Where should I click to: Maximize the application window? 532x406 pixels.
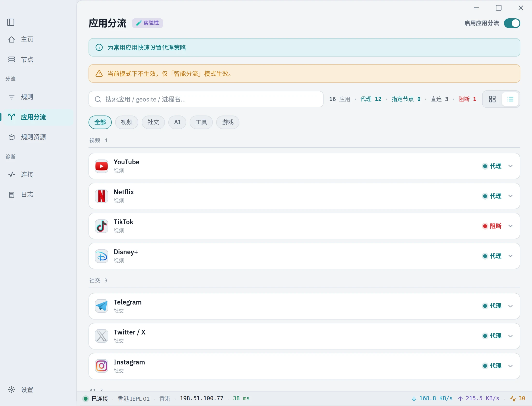(x=499, y=8)
